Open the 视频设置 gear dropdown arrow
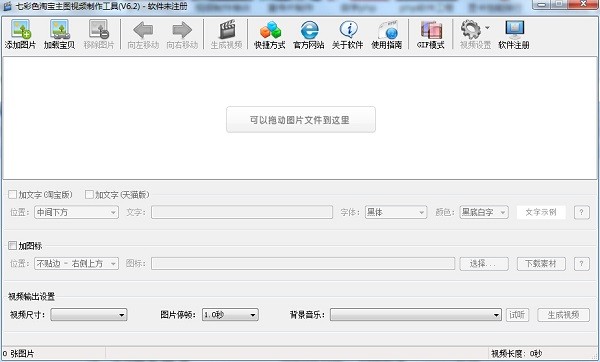Image resolution: width=600 pixels, height=362 pixels. [487, 28]
